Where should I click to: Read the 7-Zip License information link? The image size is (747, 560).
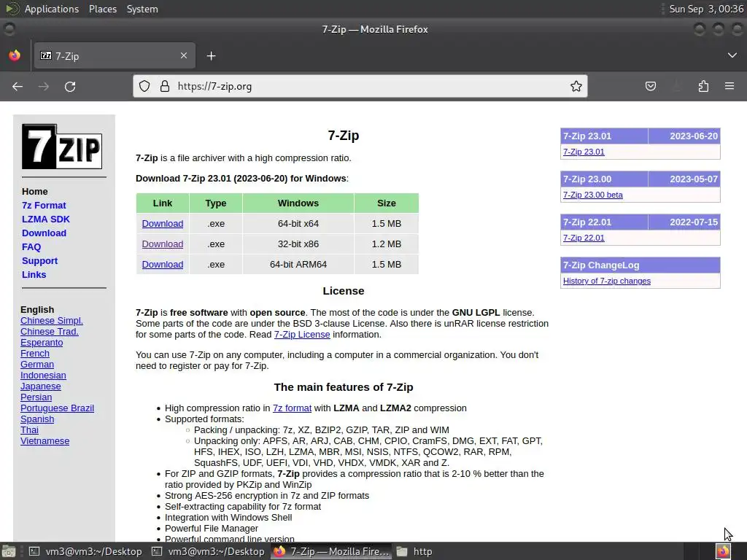(302, 334)
